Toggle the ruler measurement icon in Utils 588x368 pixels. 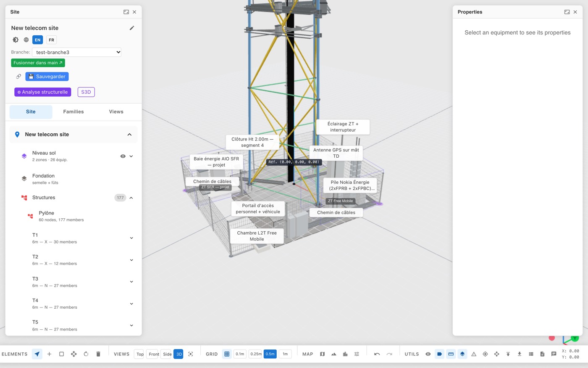tap(451, 354)
